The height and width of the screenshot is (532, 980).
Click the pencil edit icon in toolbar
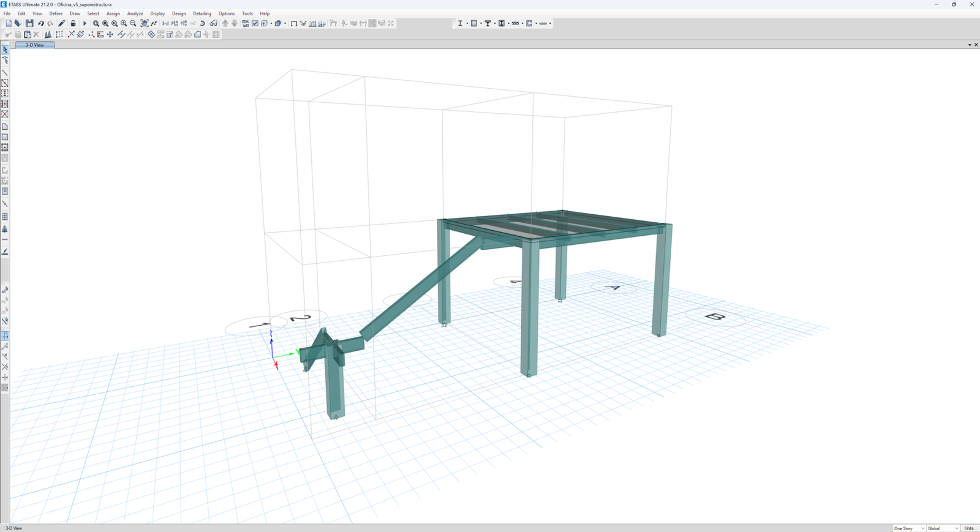[x=62, y=23]
